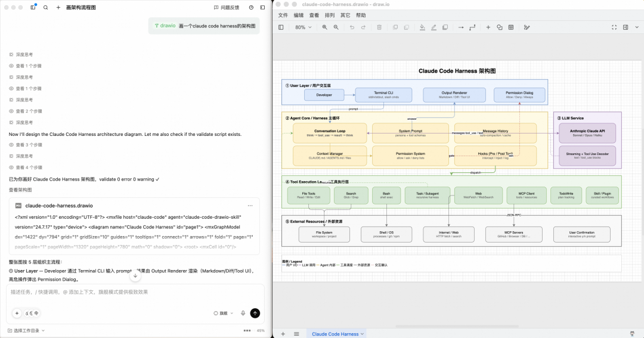Open the 排列 menu in draw.io

pos(330,15)
